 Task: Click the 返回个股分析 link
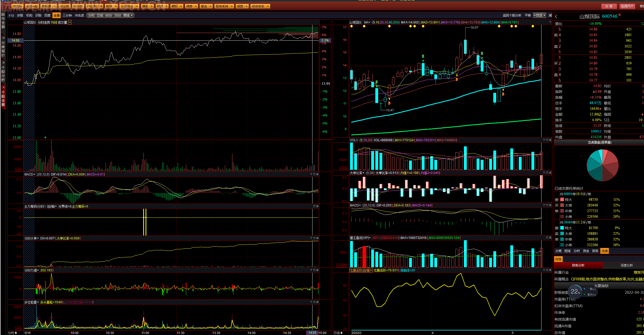(x=512, y=15)
